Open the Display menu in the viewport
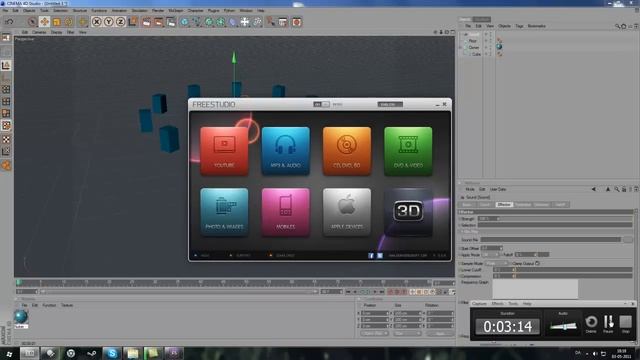The width and height of the screenshot is (640, 360). coord(57,32)
